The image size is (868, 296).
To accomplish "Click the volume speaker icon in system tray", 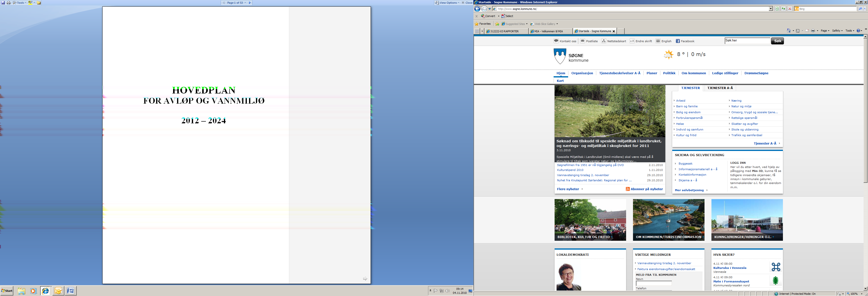I will click(447, 291).
